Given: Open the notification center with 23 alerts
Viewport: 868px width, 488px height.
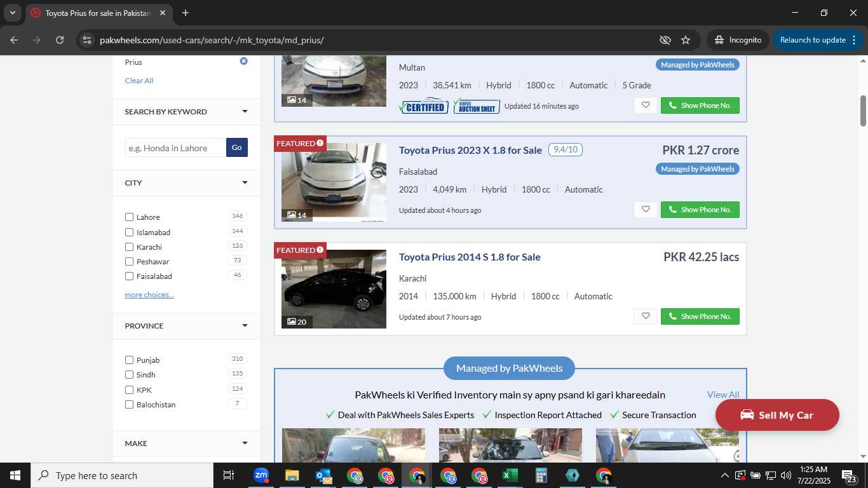Looking at the screenshot, I should pos(850,475).
